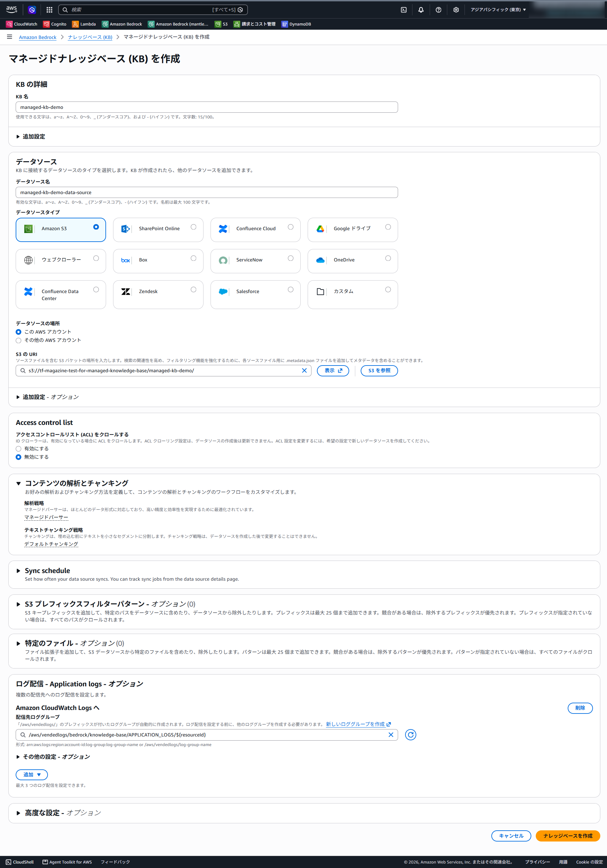Viewport: 607px width, 868px height.
Task: Click the search magnifier in S3 URI field
Action: (x=23, y=371)
